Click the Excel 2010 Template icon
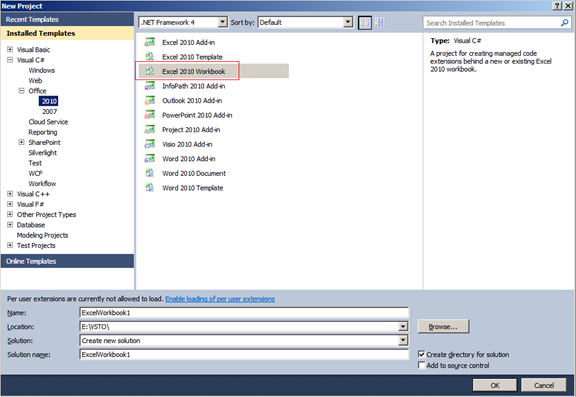Screen dimensions: 576x397 click(x=150, y=57)
